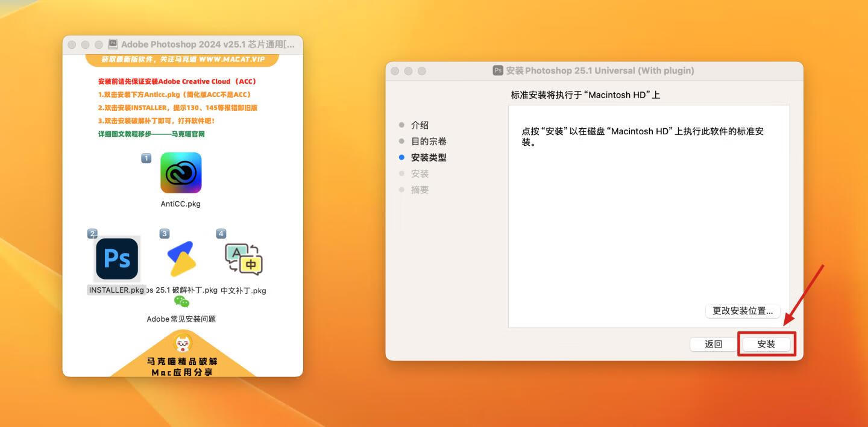
Task: Select the greyed 安装 step in sidebar
Action: tap(420, 173)
